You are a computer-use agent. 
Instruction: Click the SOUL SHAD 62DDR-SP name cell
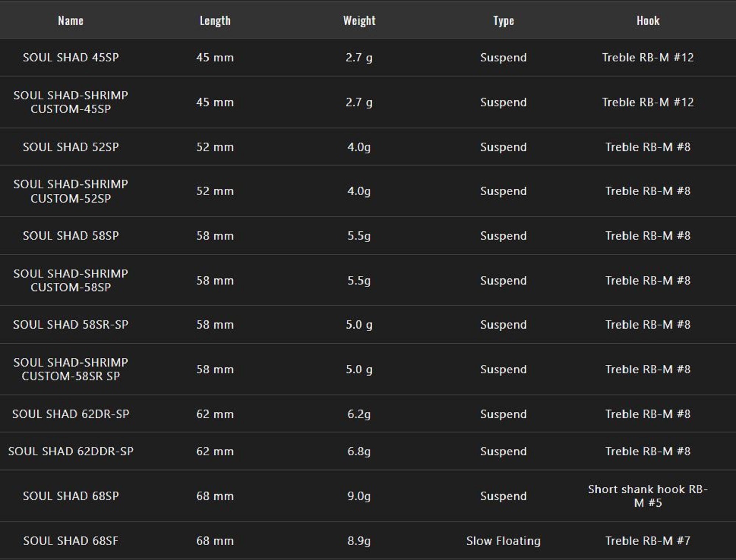click(71, 451)
